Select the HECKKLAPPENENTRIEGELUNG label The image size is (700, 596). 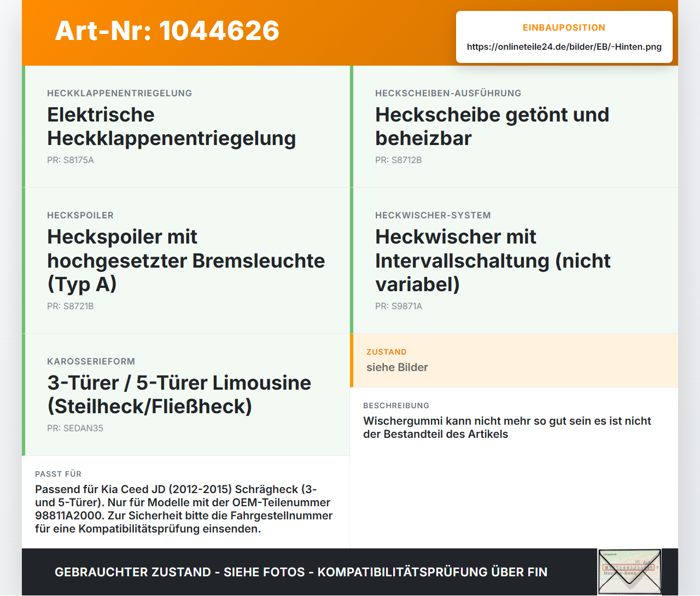119,93
